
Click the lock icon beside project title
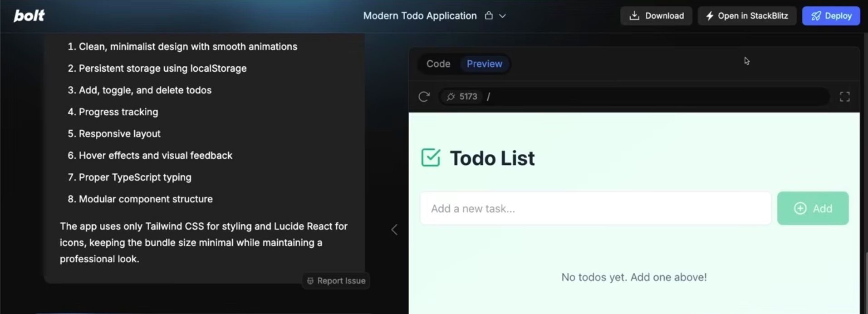tap(489, 16)
